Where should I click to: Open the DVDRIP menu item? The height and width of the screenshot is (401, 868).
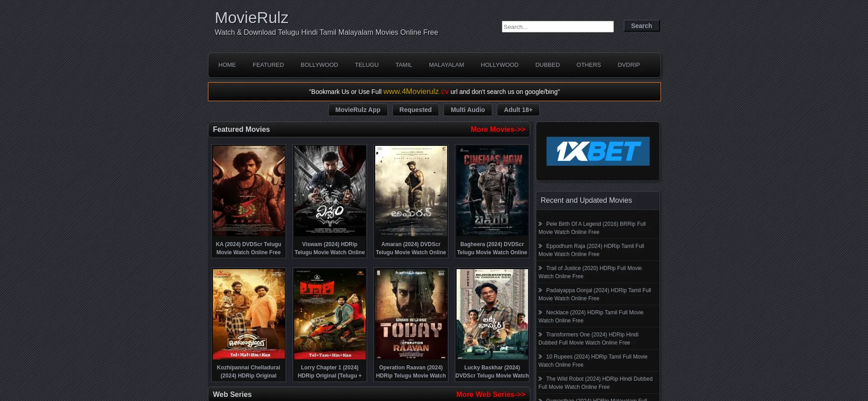pos(628,65)
